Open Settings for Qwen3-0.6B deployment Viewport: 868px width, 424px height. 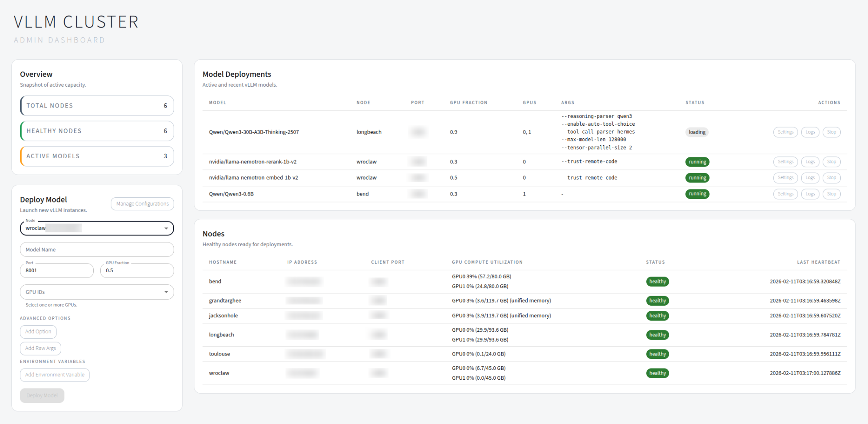pyautogui.click(x=785, y=194)
